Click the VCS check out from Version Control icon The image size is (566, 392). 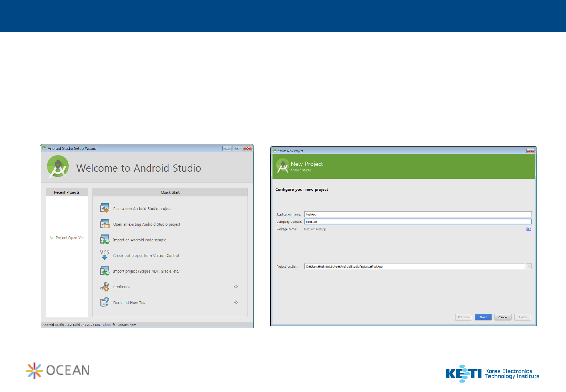coord(104,255)
